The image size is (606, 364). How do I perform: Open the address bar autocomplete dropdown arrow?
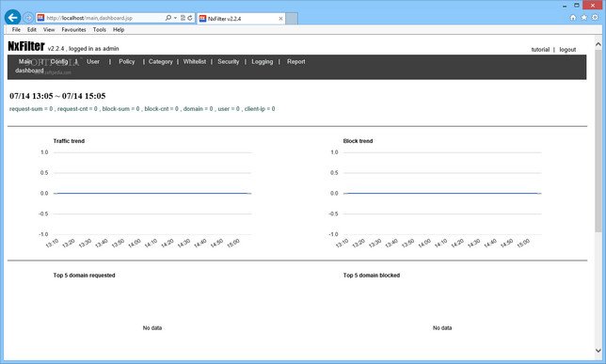coord(175,18)
